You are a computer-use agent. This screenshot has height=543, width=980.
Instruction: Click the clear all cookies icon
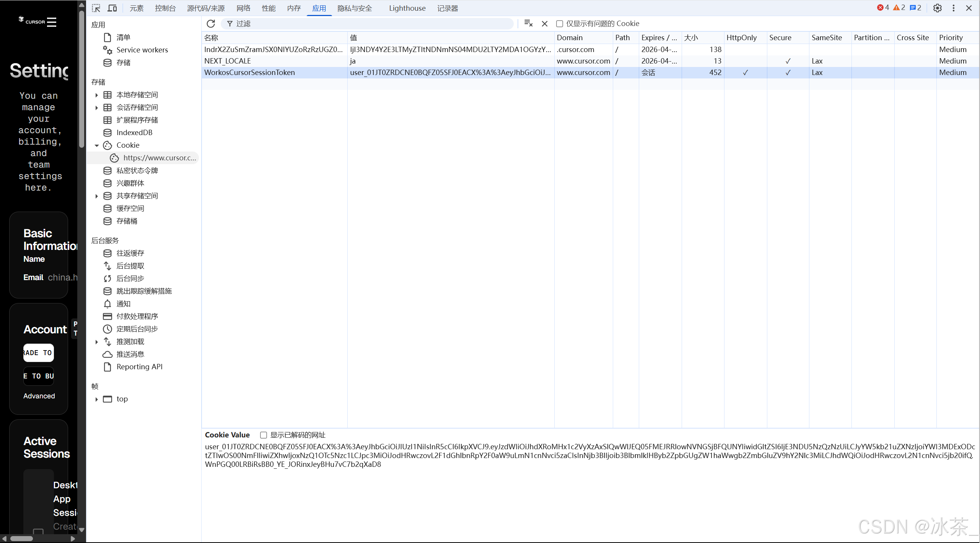tap(528, 24)
